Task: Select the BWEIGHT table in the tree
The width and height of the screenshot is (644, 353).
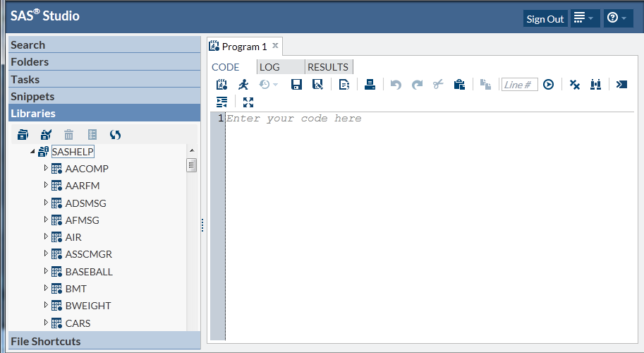Action: pyautogui.click(x=88, y=306)
